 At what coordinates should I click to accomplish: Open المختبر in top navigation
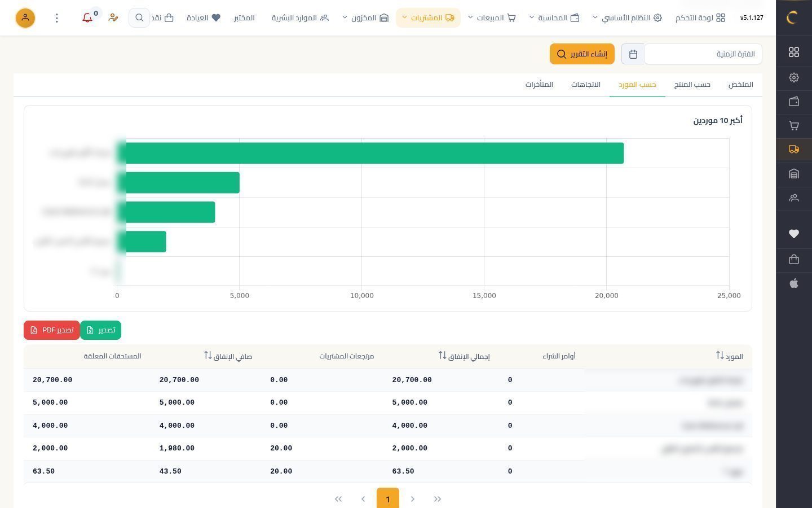(244, 18)
